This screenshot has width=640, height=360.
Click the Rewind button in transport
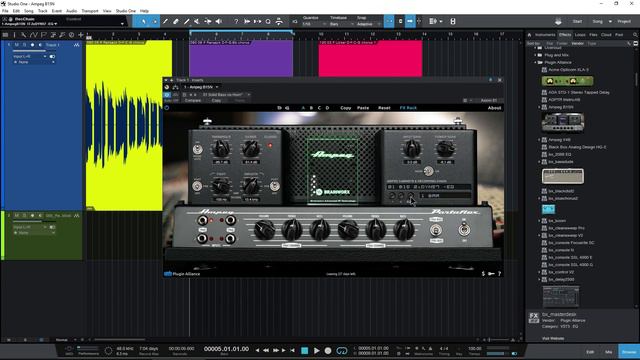pos(266,350)
